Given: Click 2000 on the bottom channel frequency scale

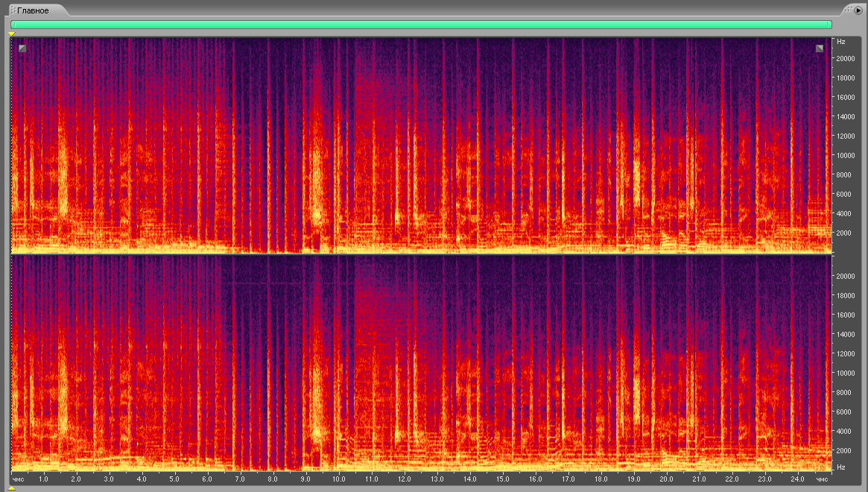Looking at the screenshot, I should (x=843, y=451).
